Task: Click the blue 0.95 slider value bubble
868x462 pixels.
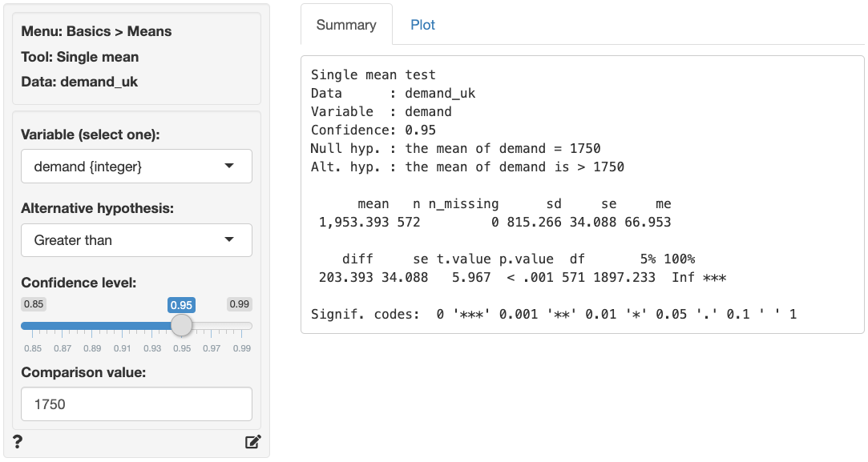Action: click(x=182, y=305)
